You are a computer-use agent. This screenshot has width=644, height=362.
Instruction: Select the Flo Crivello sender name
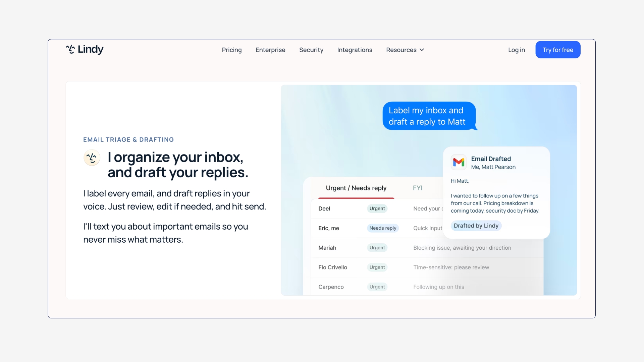click(x=333, y=267)
